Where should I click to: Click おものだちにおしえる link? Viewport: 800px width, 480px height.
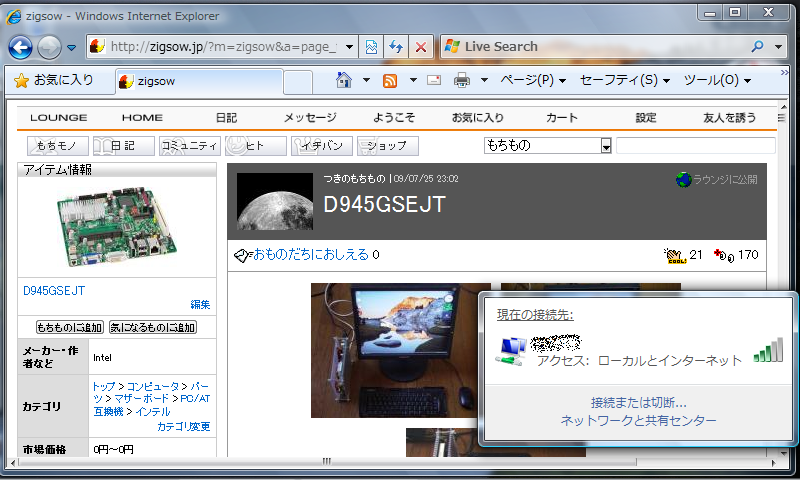pyautogui.click(x=311, y=254)
